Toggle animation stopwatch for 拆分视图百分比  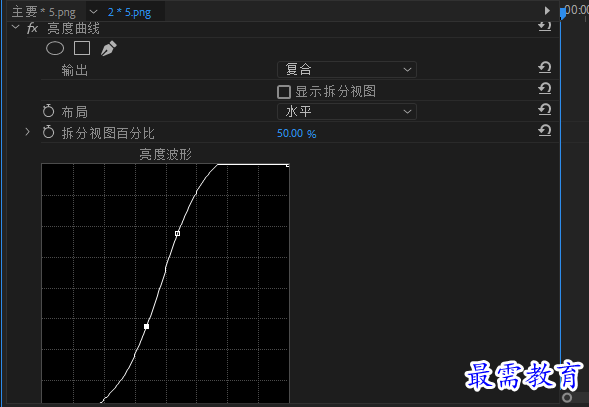pos(48,132)
